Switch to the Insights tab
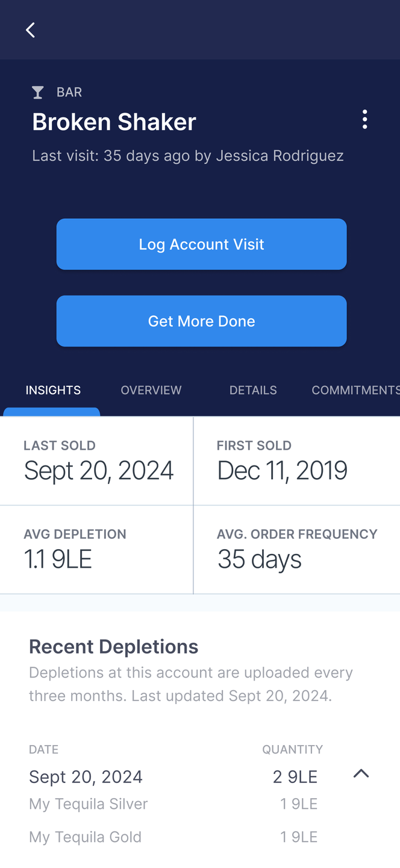This screenshot has height=868, width=400. (x=53, y=390)
